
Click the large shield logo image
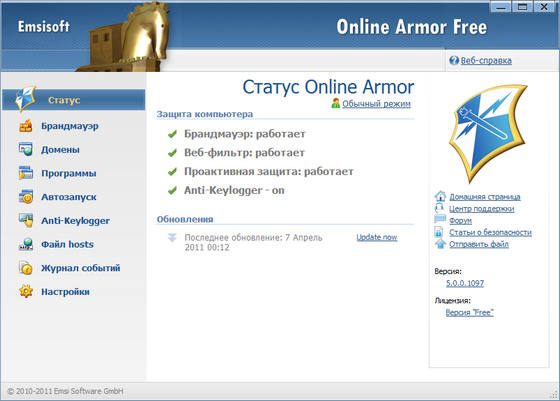coord(488,134)
